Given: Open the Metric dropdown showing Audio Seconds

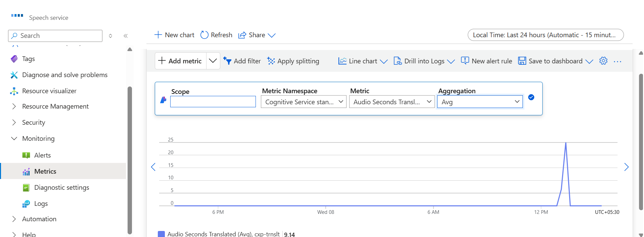Looking at the screenshot, I should 392,102.
